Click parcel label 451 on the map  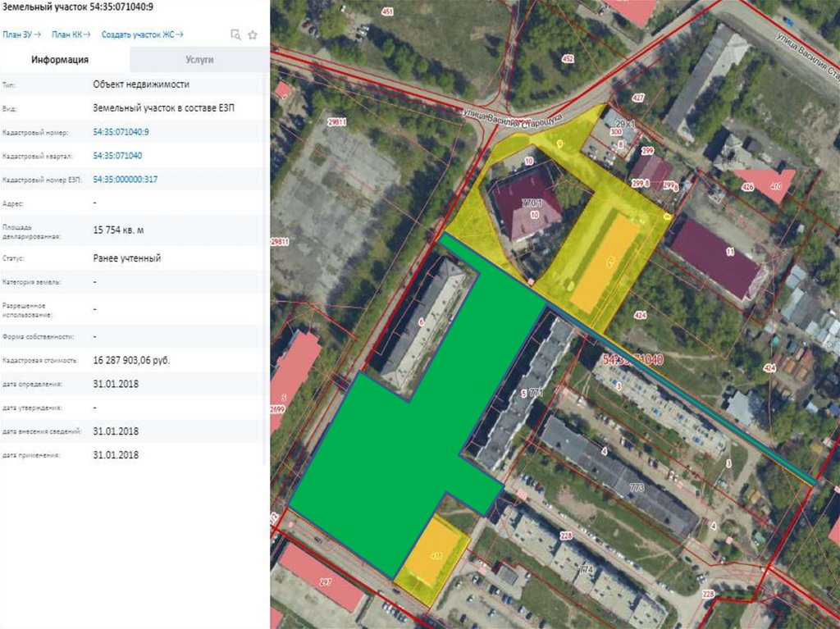[387, 11]
